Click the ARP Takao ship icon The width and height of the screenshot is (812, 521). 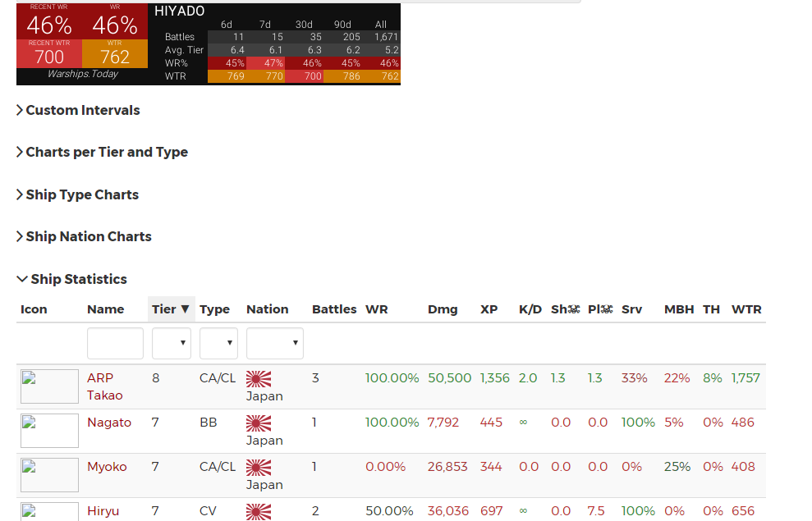(49, 386)
